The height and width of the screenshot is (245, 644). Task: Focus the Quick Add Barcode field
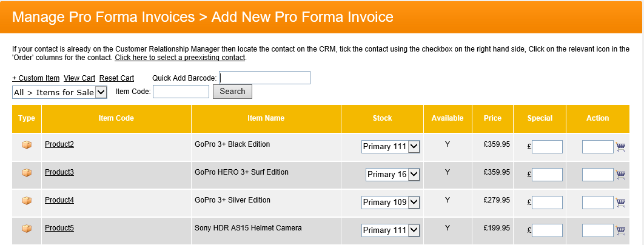click(264, 78)
